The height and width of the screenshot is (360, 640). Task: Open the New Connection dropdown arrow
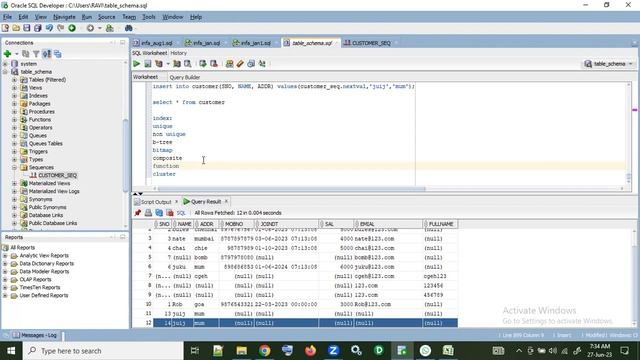coord(17,54)
